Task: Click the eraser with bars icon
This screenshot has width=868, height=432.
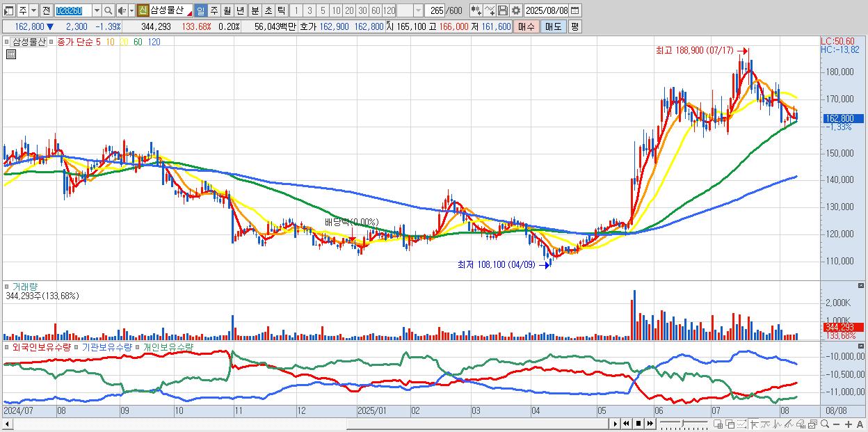Action: (x=801, y=424)
